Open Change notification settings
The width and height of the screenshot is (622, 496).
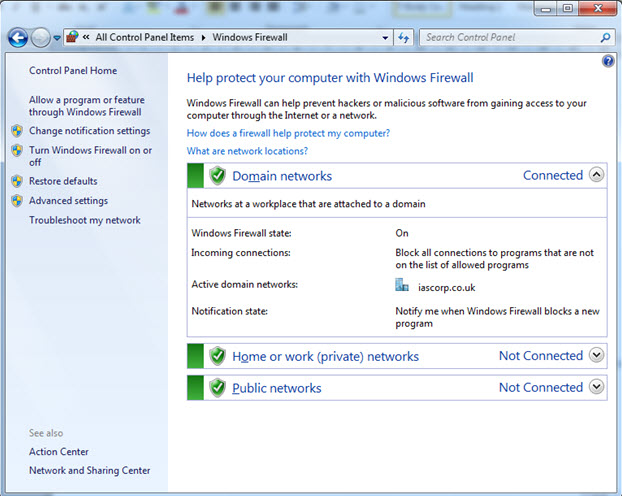(90, 131)
